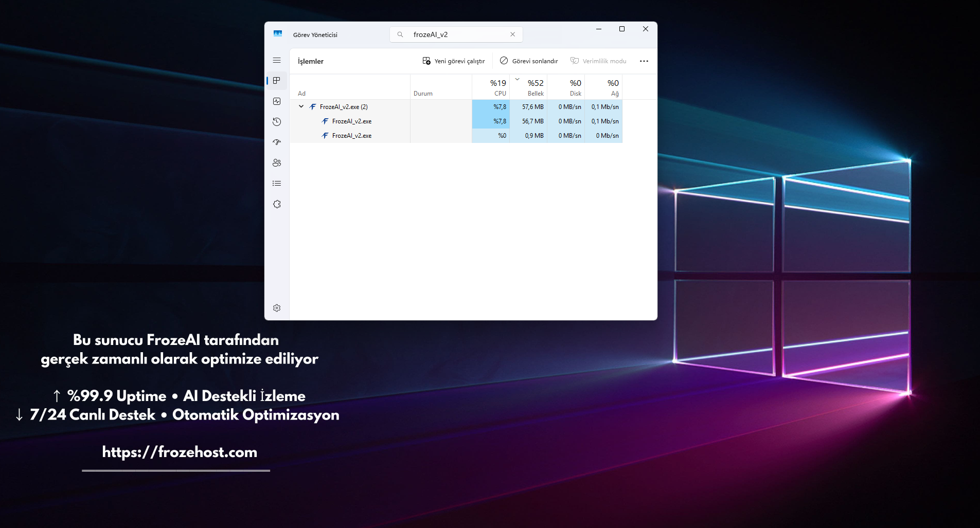Open the three-dot more options menu

pos(644,61)
